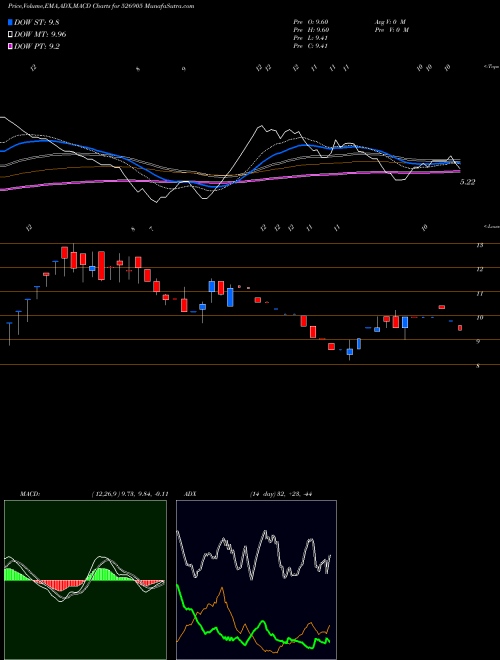Click the 'Avg V: 0 M' volume text
500x660 pixels.
pos(389,22)
